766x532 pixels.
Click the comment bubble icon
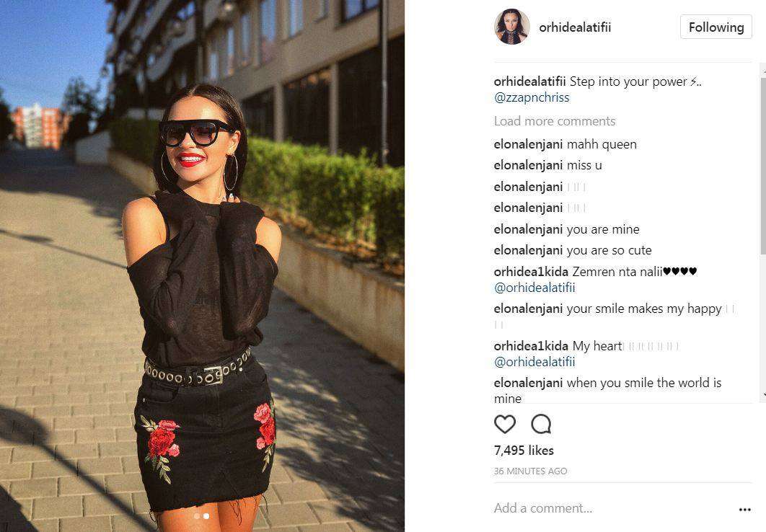tap(541, 424)
